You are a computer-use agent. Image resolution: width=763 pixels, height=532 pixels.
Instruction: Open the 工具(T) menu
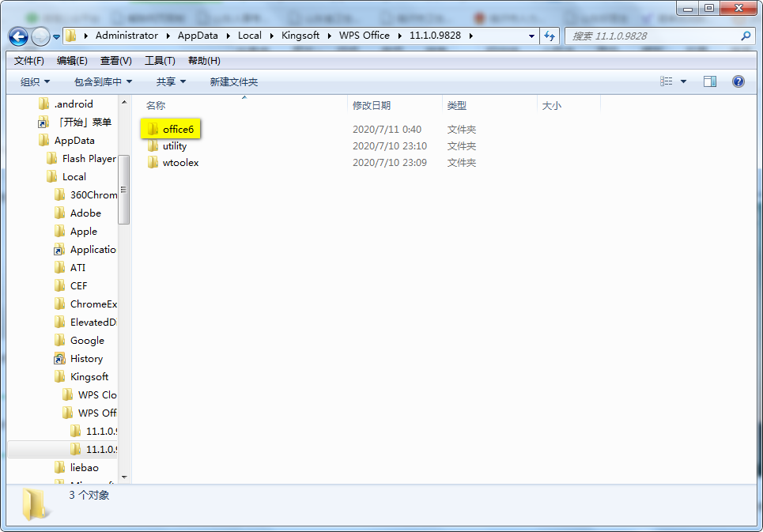tap(160, 61)
